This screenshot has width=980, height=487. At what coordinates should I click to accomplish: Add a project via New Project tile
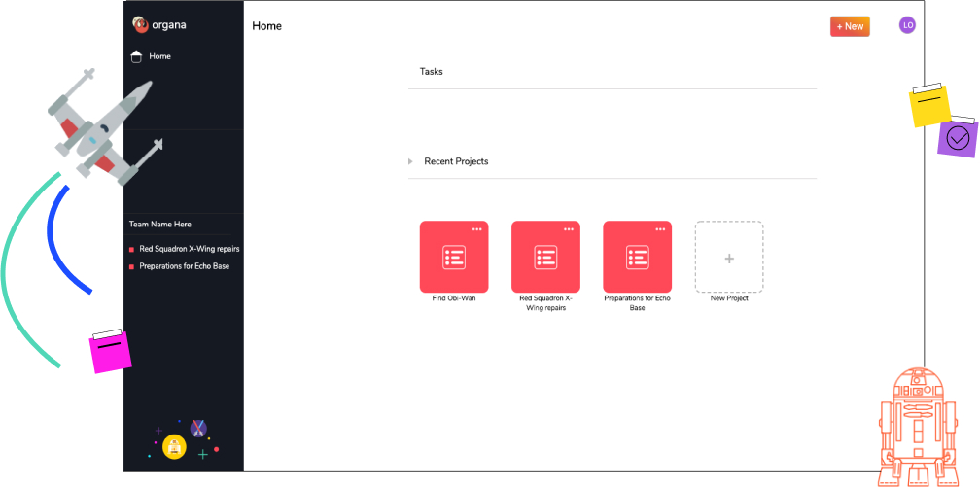(x=729, y=257)
